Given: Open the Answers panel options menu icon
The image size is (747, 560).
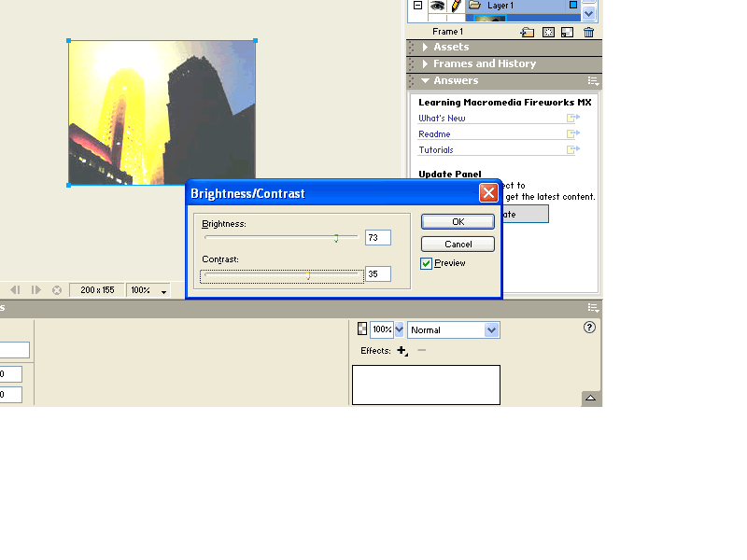Looking at the screenshot, I should click(592, 80).
